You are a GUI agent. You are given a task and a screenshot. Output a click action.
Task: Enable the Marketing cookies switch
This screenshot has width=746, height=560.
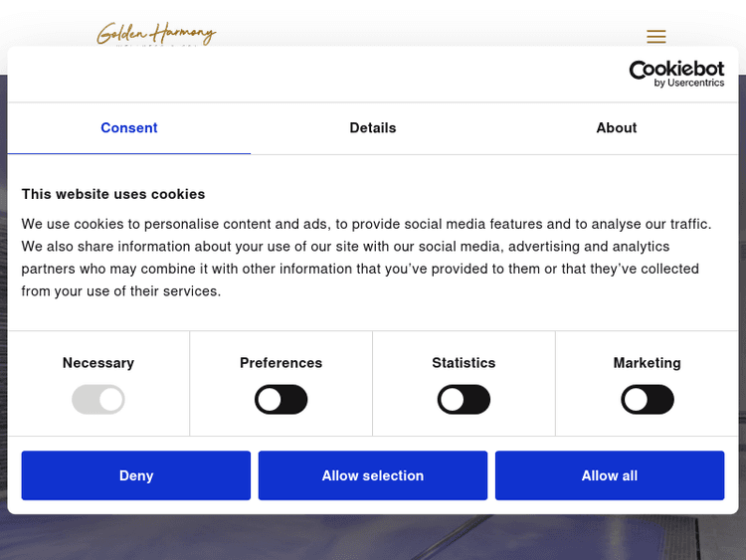(648, 399)
